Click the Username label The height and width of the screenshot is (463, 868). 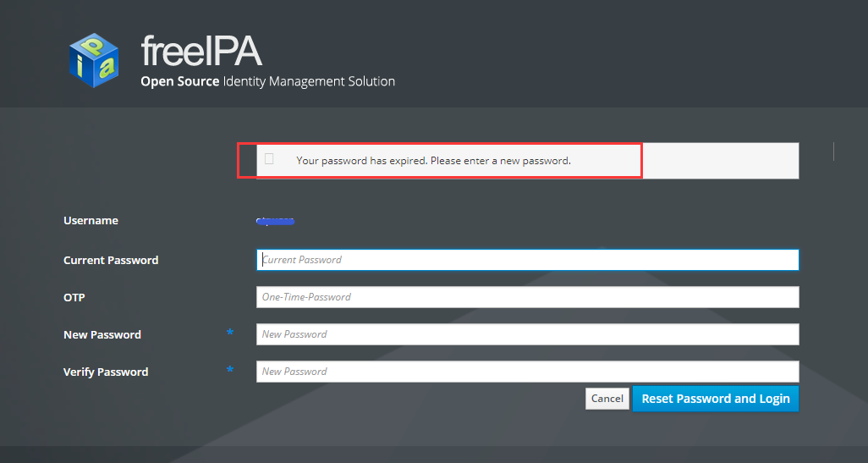[91, 220]
